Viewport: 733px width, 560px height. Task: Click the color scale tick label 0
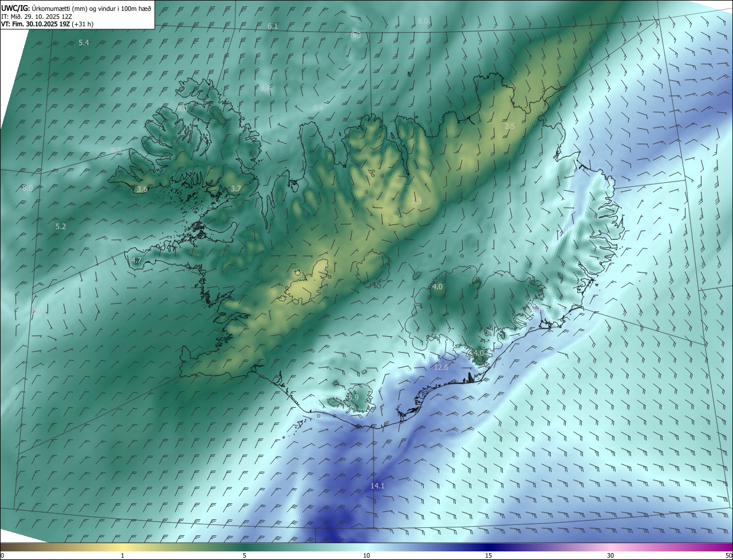pyautogui.click(x=2, y=555)
